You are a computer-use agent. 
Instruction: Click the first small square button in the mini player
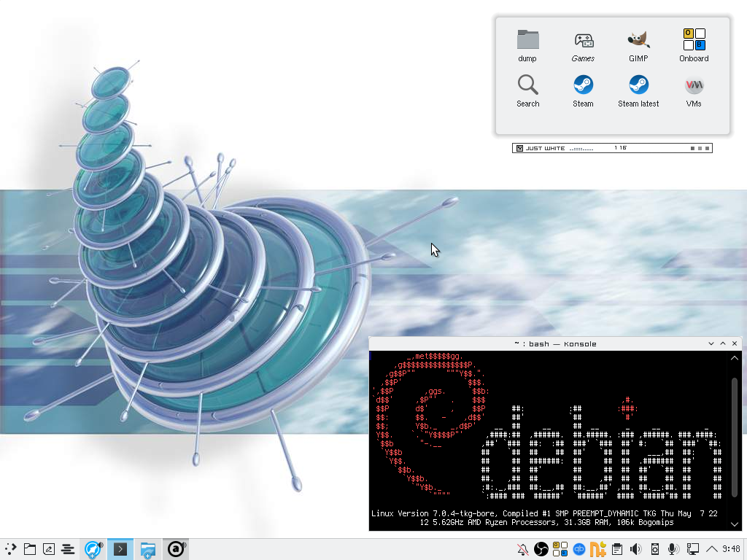pos(693,149)
